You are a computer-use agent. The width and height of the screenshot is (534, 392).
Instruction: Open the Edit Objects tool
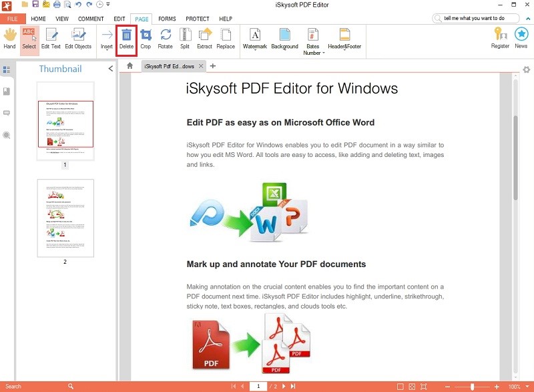pos(78,39)
